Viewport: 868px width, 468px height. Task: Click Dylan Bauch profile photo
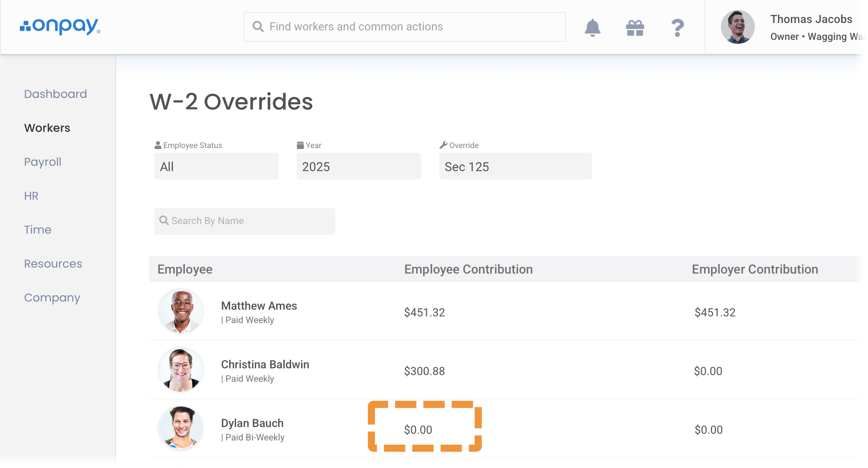click(181, 429)
